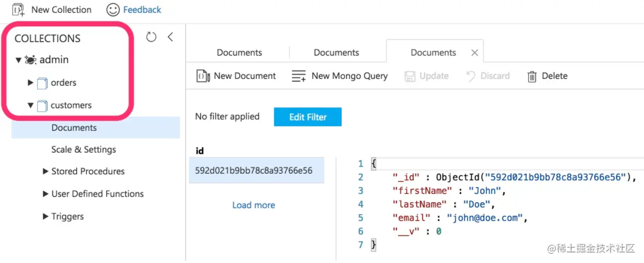Click the 'No filter applied' text
This screenshot has width=644, height=263.
pyautogui.click(x=227, y=116)
